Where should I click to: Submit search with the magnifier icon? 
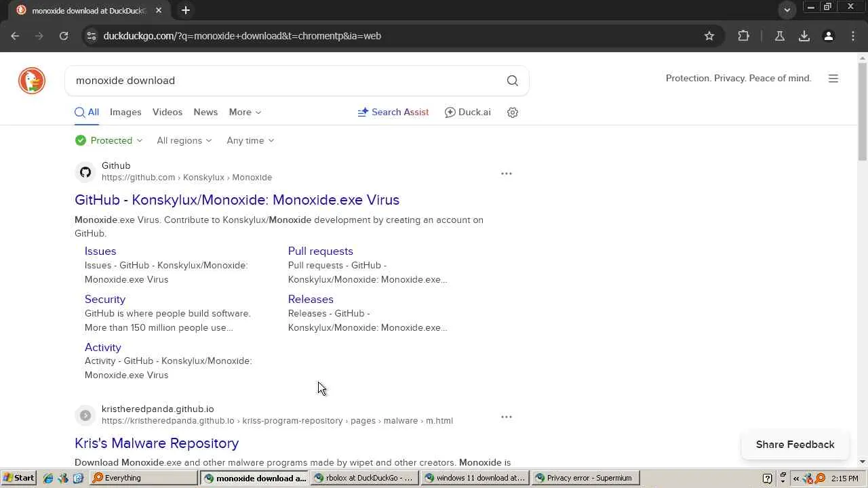[513, 81]
